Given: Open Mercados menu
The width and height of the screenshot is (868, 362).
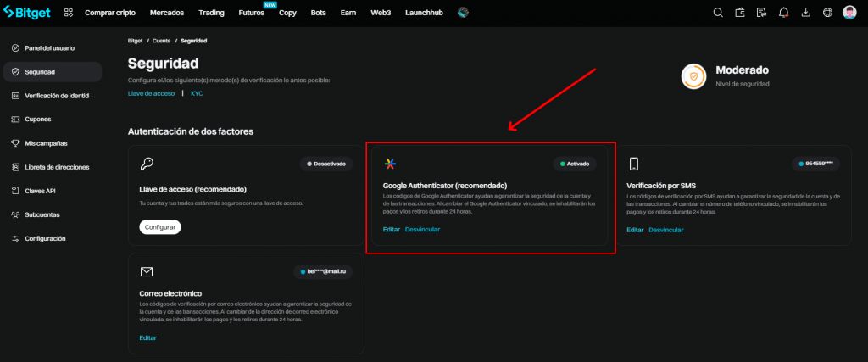Looking at the screenshot, I should click(167, 13).
